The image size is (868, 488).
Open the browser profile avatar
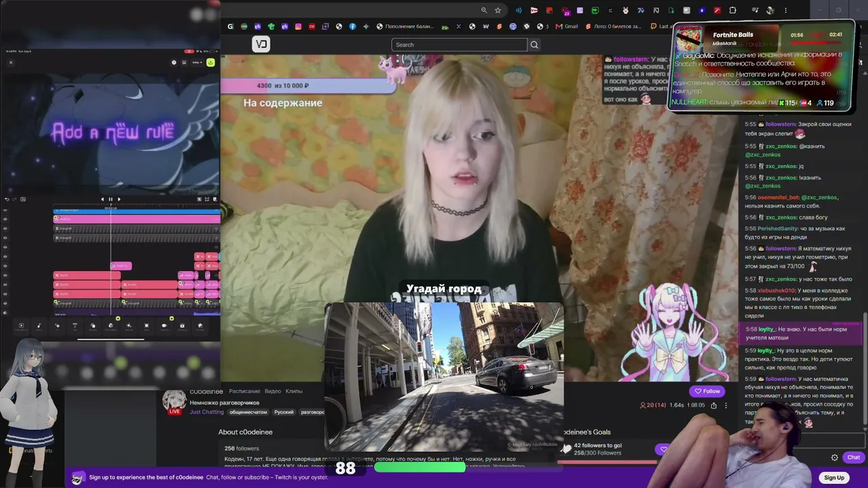click(x=770, y=10)
